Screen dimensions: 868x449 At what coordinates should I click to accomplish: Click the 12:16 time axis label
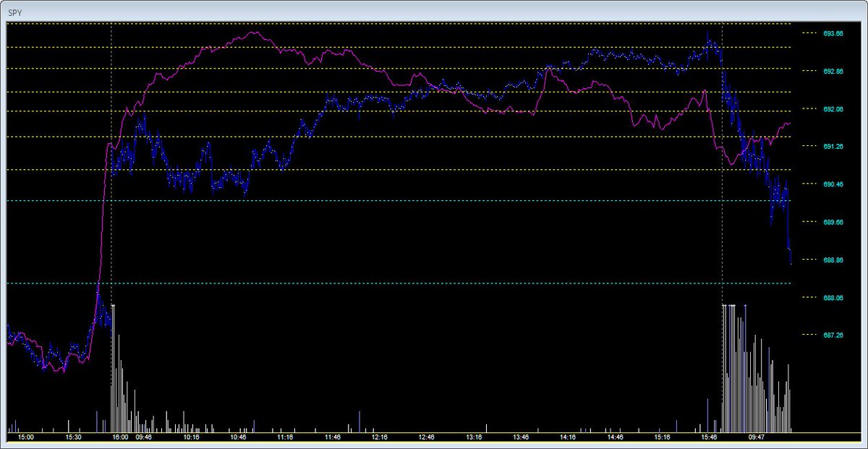(379, 437)
